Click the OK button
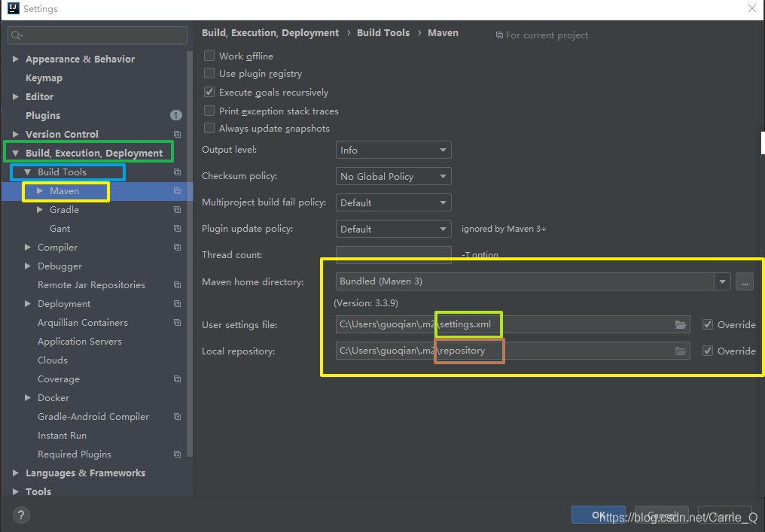This screenshot has height=532, width=765. (x=598, y=515)
